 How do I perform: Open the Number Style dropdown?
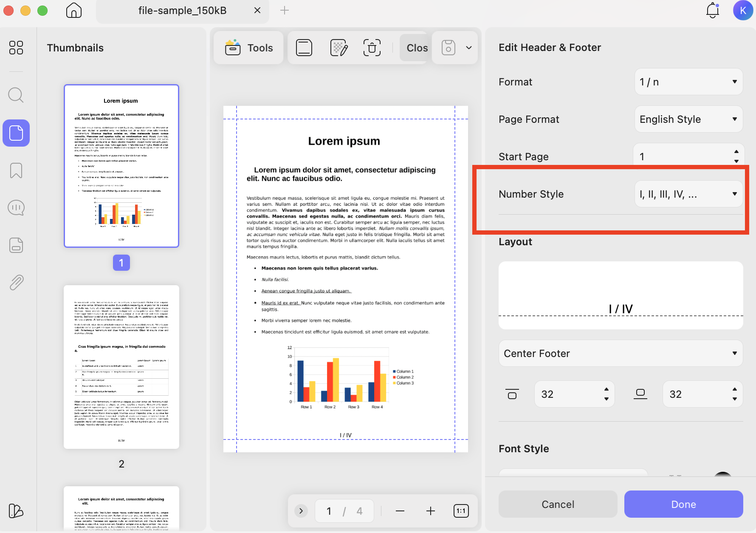tap(688, 194)
